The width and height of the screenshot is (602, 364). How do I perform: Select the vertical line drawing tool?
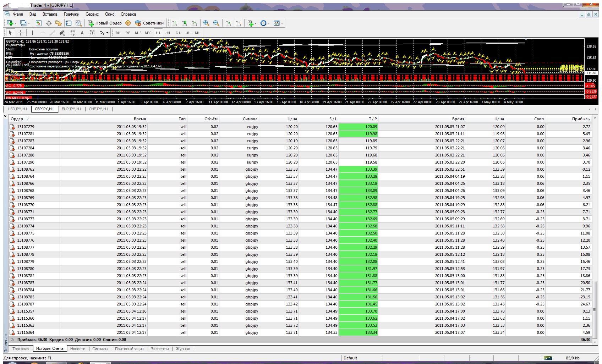click(32, 33)
